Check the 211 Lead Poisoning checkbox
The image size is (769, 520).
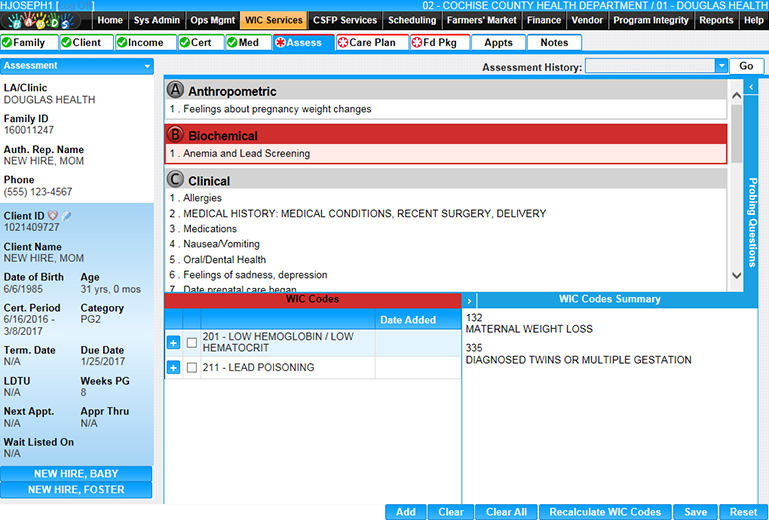(192, 368)
